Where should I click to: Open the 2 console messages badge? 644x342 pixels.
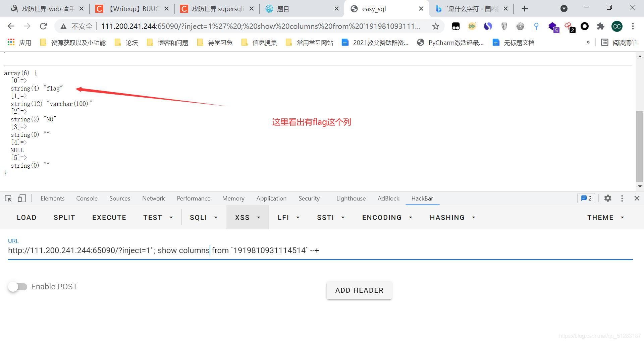coord(586,198)
